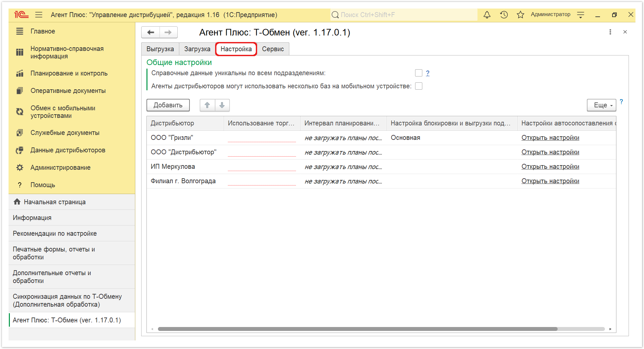Select the ООО "Гризли" row cell
Viewport: 644px width, 349px height.
pyautogui.click(x=185, y=138)
